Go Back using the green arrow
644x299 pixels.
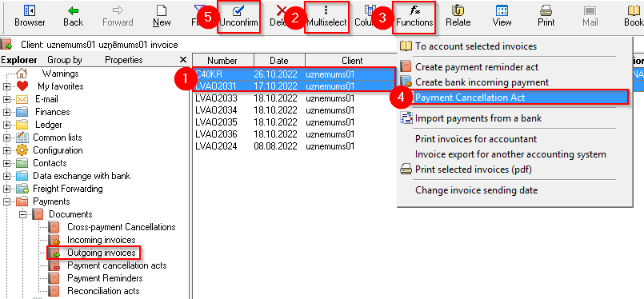(x=73, y=17)
